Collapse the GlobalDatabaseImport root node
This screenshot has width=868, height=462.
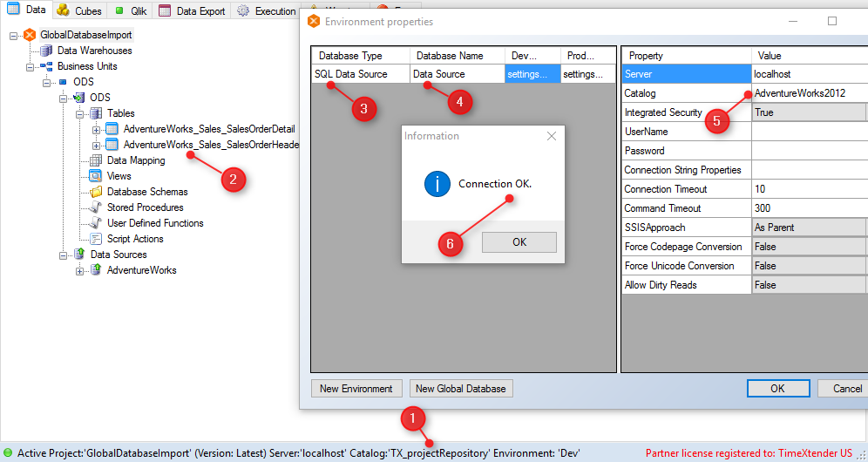[x=13, y=36]
